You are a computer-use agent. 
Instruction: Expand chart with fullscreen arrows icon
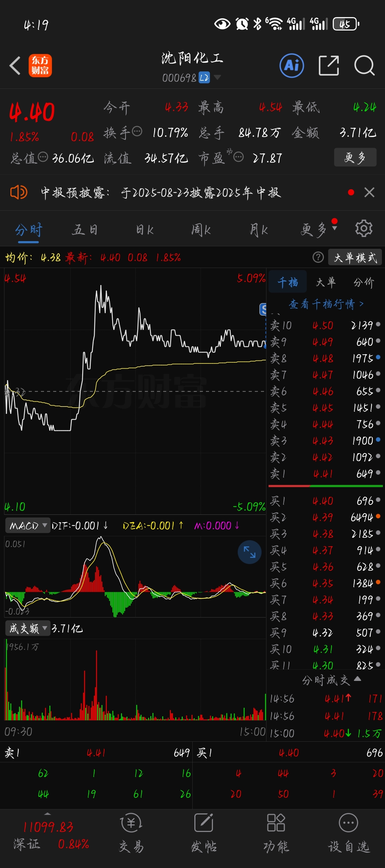(249, 552)
